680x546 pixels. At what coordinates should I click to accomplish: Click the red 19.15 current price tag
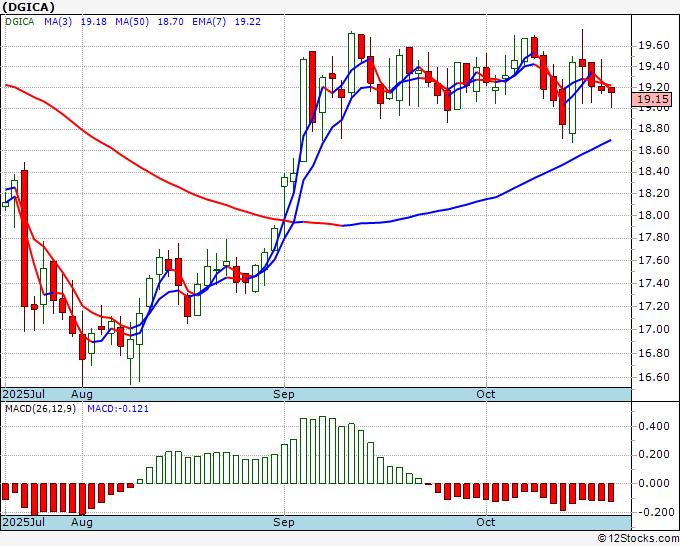coord(652,100)
